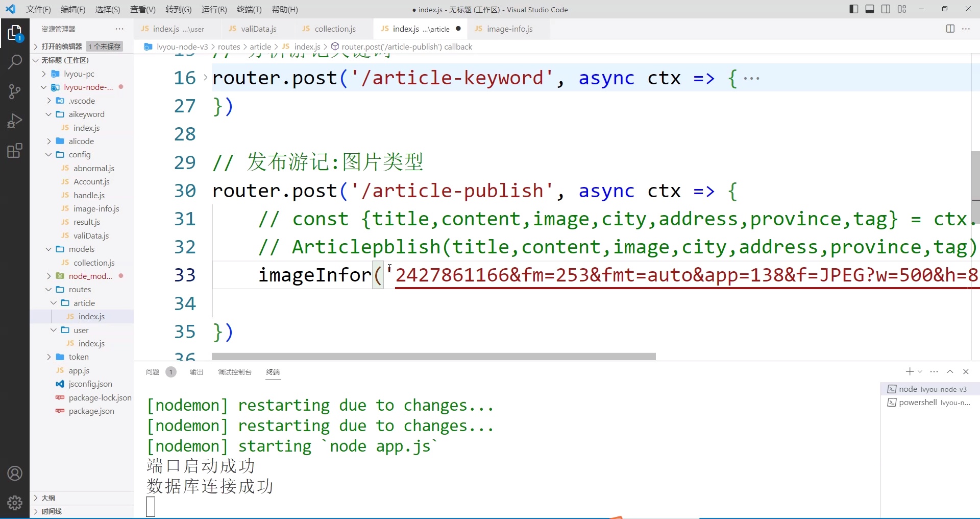
Task: Click the editor horizontal scrollbar
Action: pos(433,357)
